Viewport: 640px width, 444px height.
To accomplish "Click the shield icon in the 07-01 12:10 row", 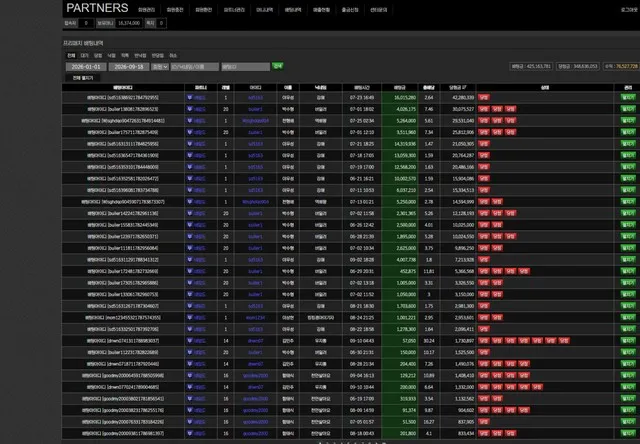I will 190,132.
